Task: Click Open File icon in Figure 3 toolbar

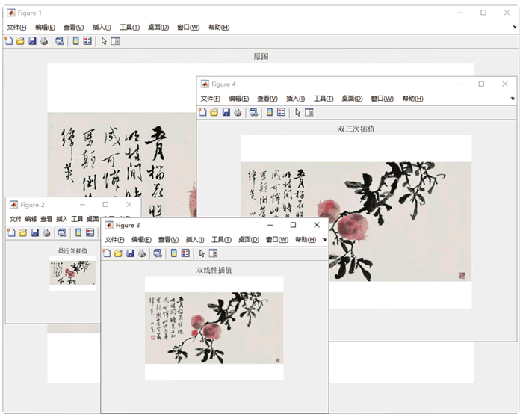Action: click(x=118, y=253)
